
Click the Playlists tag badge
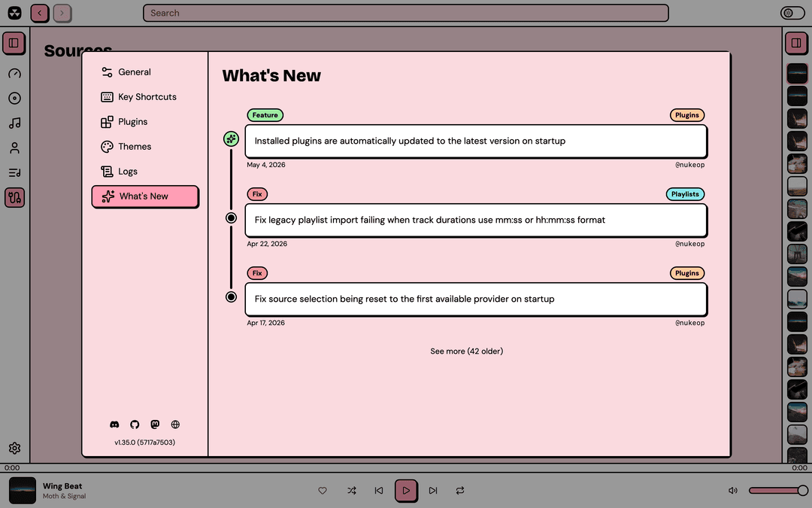tap(685, 194)
